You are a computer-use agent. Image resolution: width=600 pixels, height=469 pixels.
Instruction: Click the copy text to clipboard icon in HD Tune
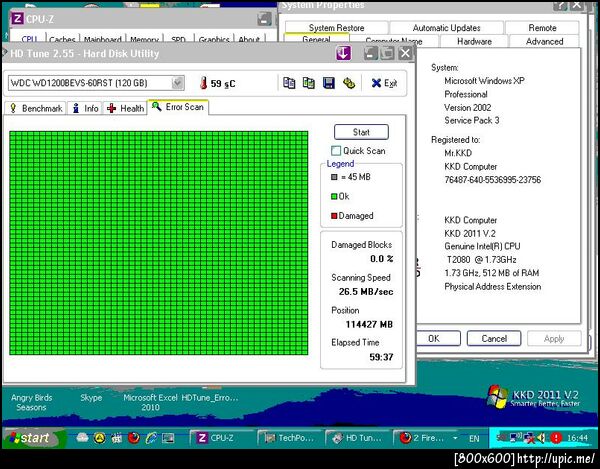tap(289, 83)
